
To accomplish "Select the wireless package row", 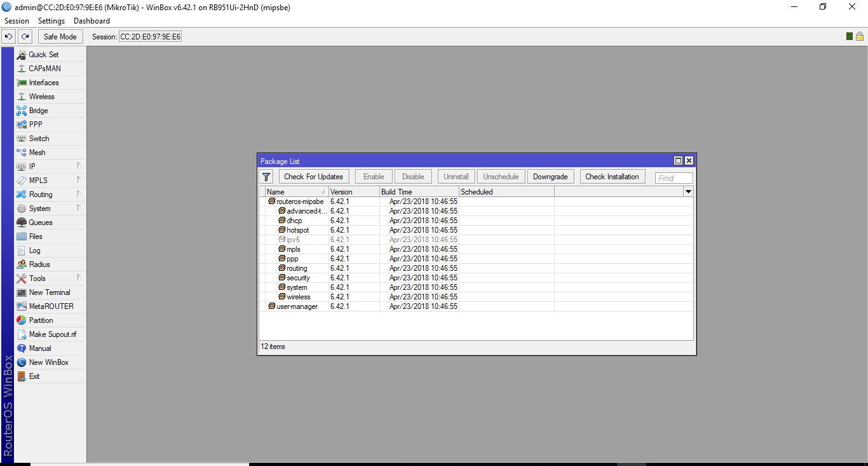I will click(476, 297).
